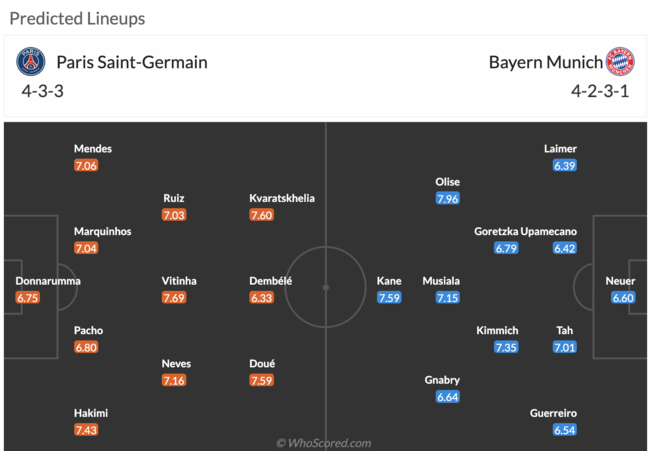Select Mendes rating badge 7.06

pos(86,166)
